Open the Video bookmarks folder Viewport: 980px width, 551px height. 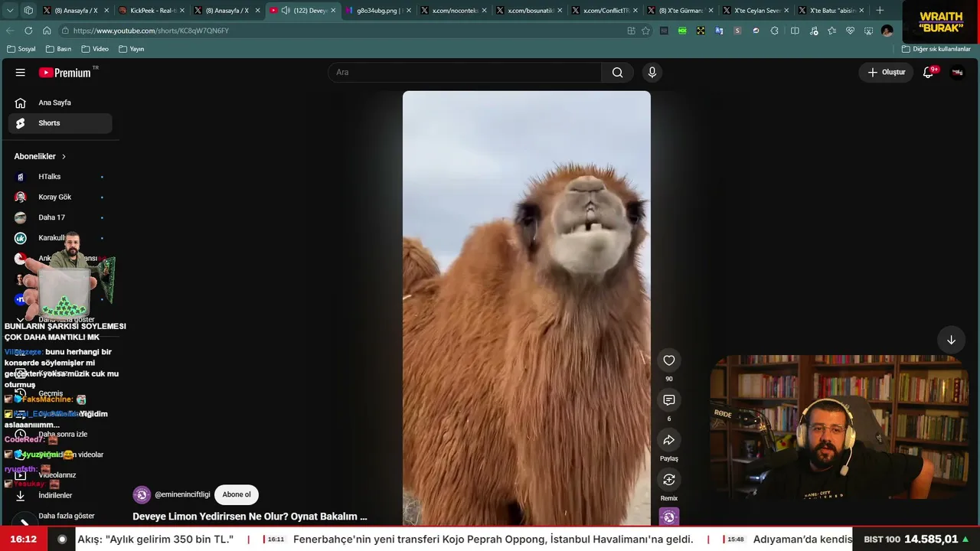click(95, 49)
